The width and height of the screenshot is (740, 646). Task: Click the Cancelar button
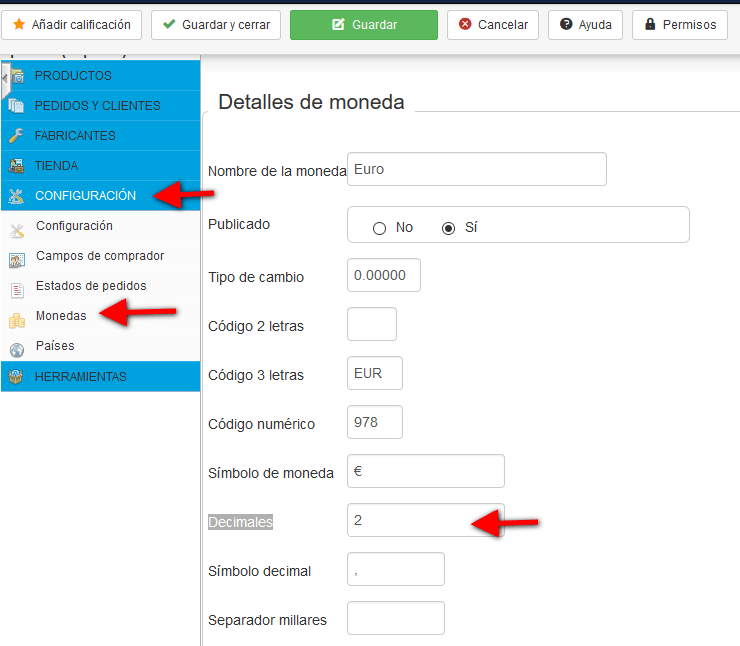[x=493, y=25]
